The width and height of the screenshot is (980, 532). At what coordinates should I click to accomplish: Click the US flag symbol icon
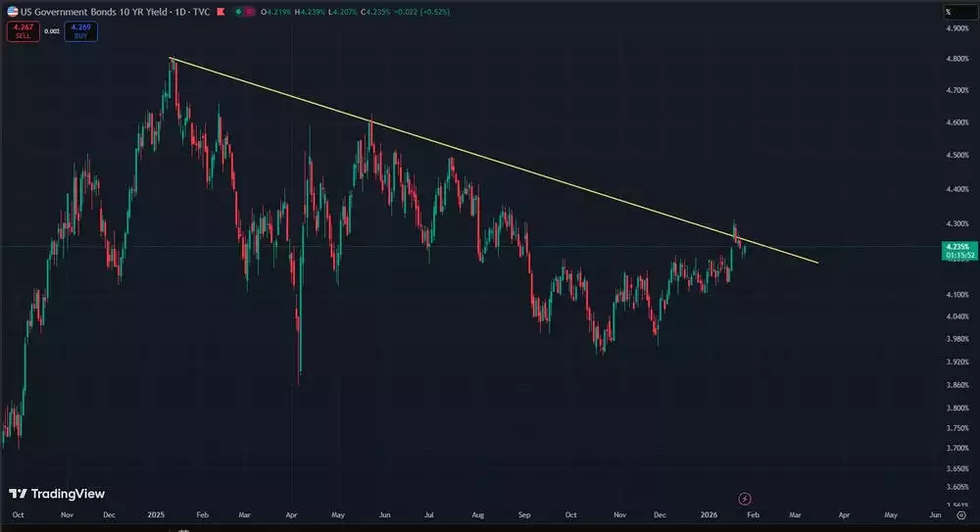tap(13, 11)
